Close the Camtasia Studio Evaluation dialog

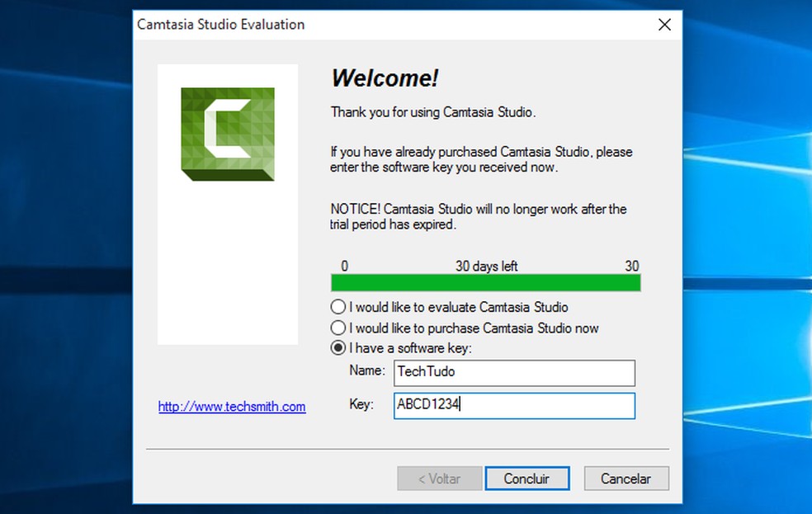coord(665,24)
